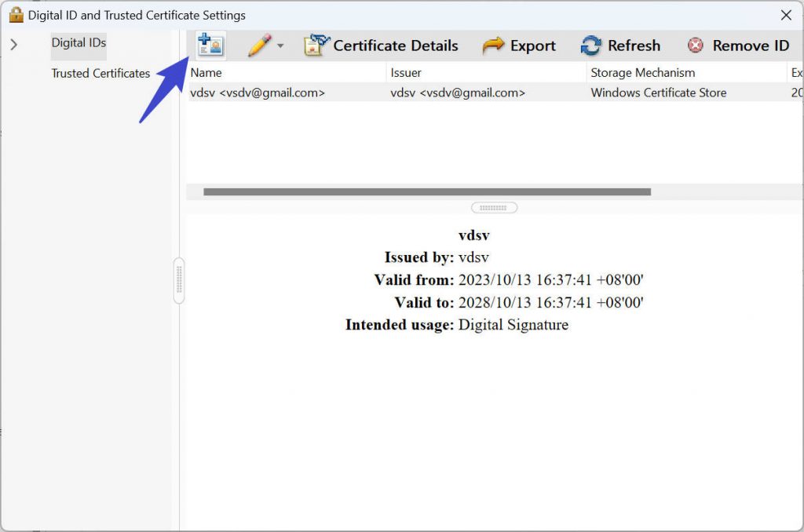804x532 pixels.
Task: Switch to the Trusted Certificates section
Action: (x=100, y=73)
